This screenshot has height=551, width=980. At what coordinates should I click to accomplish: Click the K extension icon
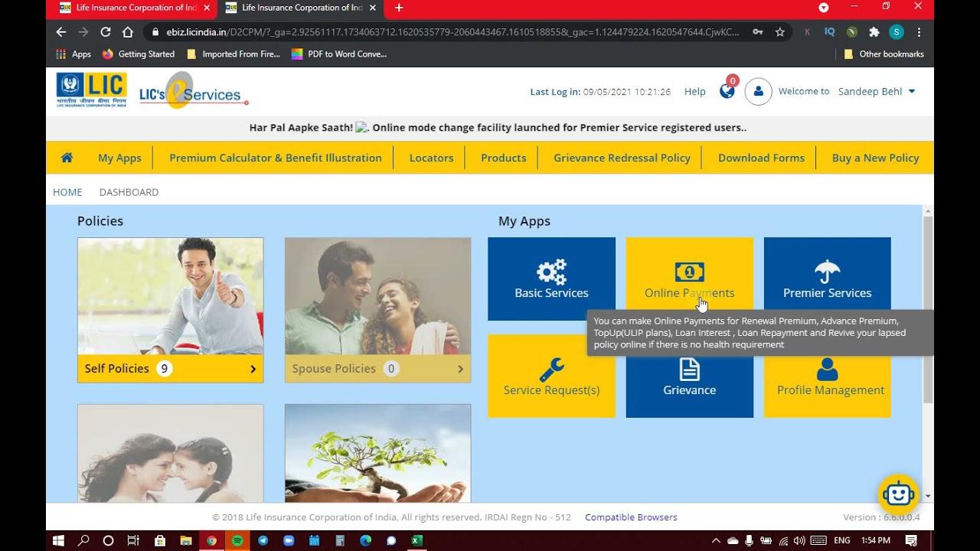pyautogui.click(x=807, y=32)
